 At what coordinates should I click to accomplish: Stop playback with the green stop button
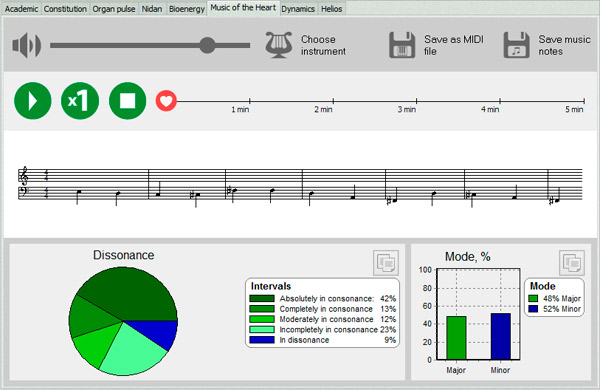[127, 101]
